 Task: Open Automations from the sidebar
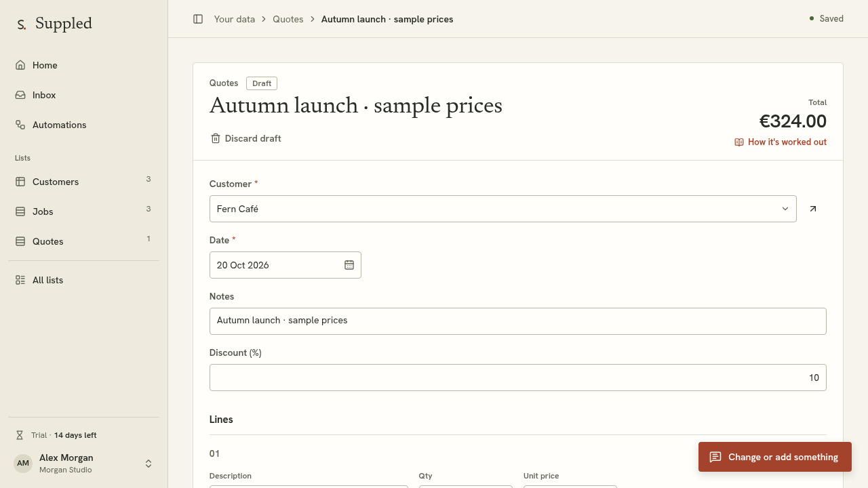tap(83, 125)
